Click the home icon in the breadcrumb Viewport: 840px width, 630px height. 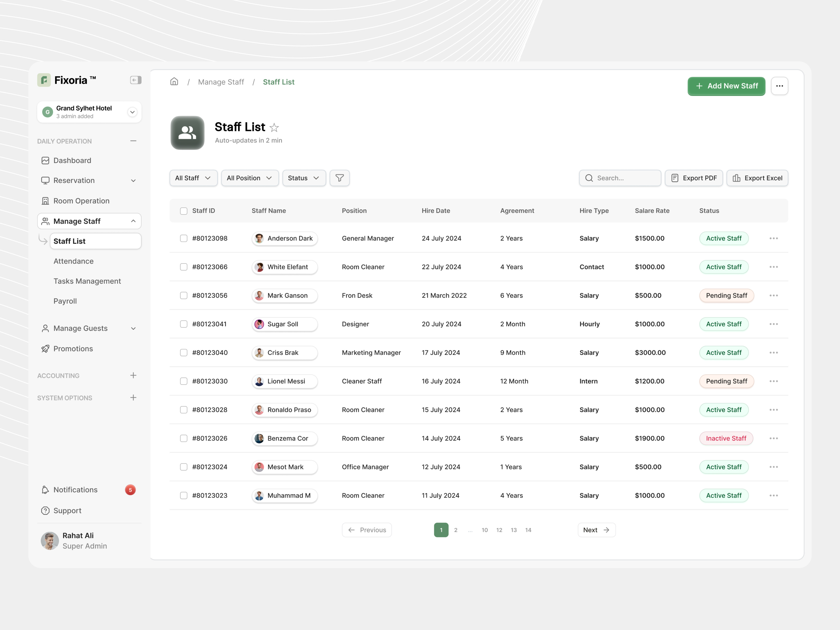[174, 82]
